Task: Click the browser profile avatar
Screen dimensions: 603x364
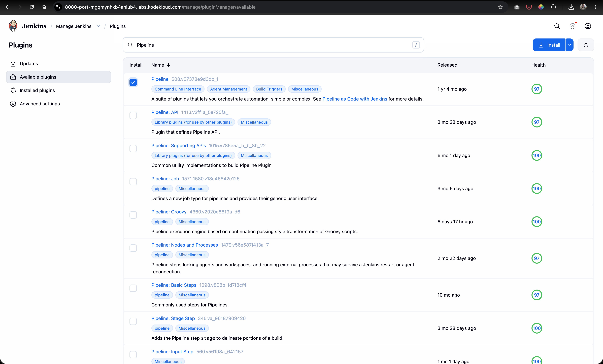Action: tap(583, 7)
